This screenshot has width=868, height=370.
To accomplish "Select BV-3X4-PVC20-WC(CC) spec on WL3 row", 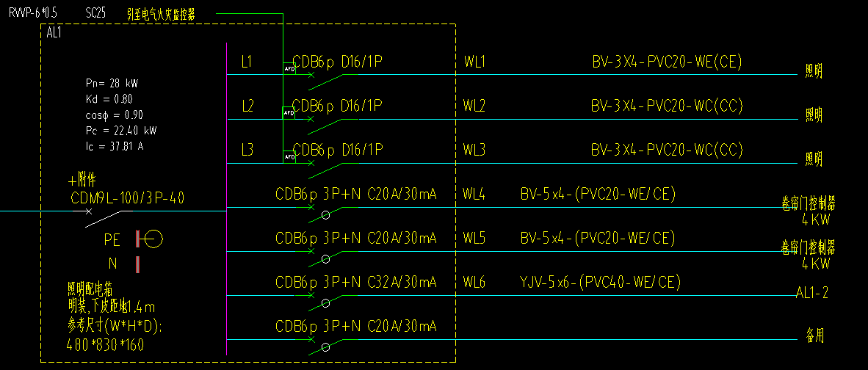I will pyautogui.click(x=667, y=149).
